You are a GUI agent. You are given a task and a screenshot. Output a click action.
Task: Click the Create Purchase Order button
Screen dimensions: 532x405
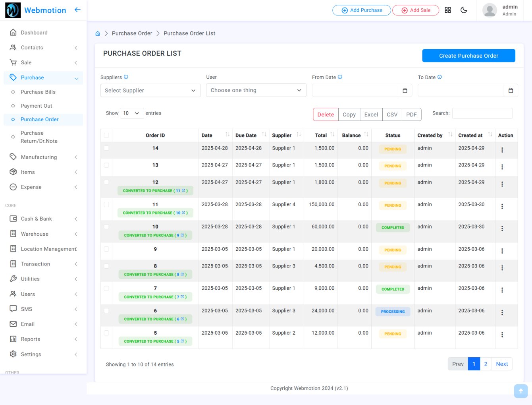point(468,56)
